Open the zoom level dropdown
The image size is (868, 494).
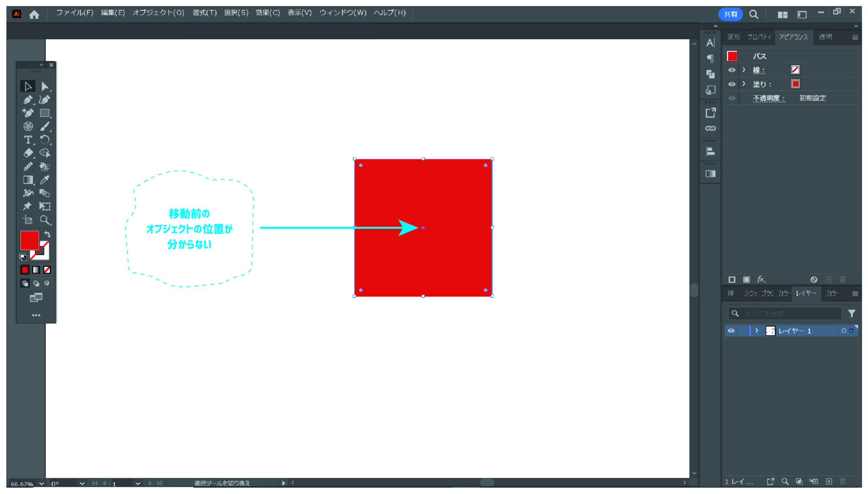click(x=42, y=483)
